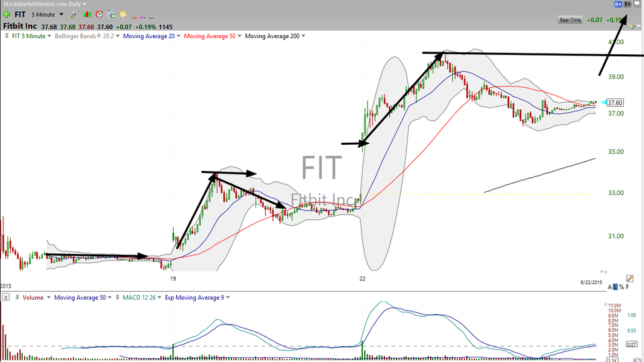Click the candlestick chart style icon

[87, 14]
